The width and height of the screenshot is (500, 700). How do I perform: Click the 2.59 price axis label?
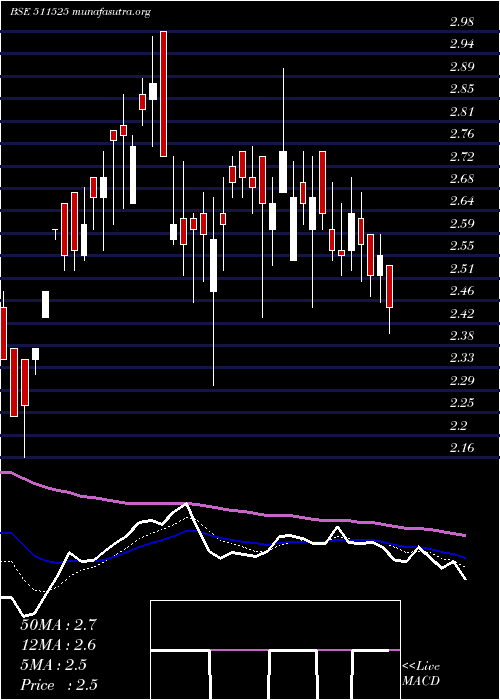click(462, 224)
